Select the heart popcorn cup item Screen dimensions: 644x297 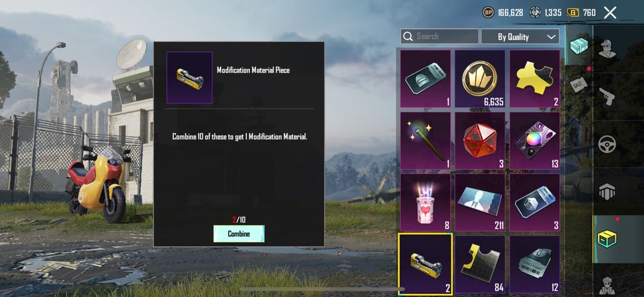425,202
